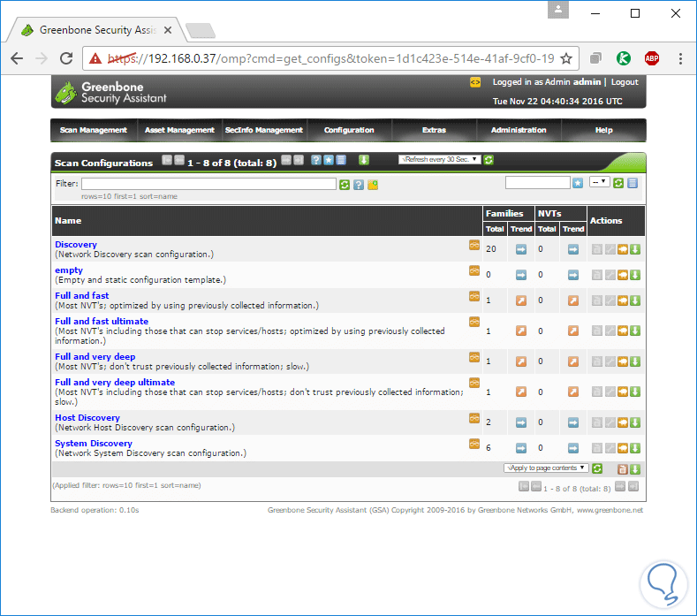Click the global-object icon of Discovery row
This screenshot has width=697, height=616.
coord(474,245)
